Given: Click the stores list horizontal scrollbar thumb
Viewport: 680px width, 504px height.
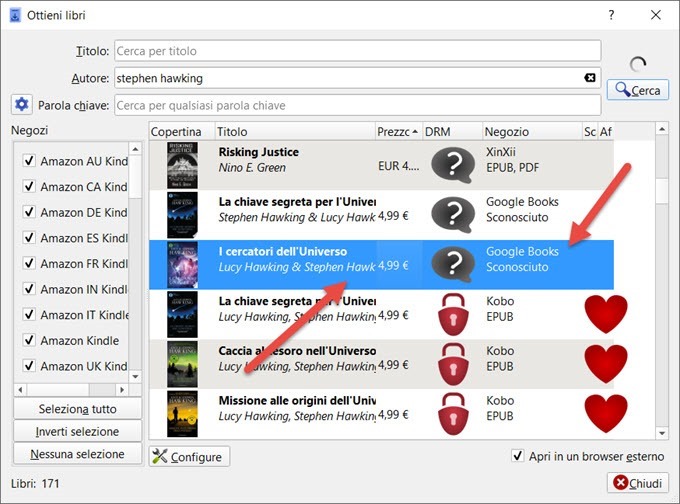Looking at the screenshot, I should point(58,389).
